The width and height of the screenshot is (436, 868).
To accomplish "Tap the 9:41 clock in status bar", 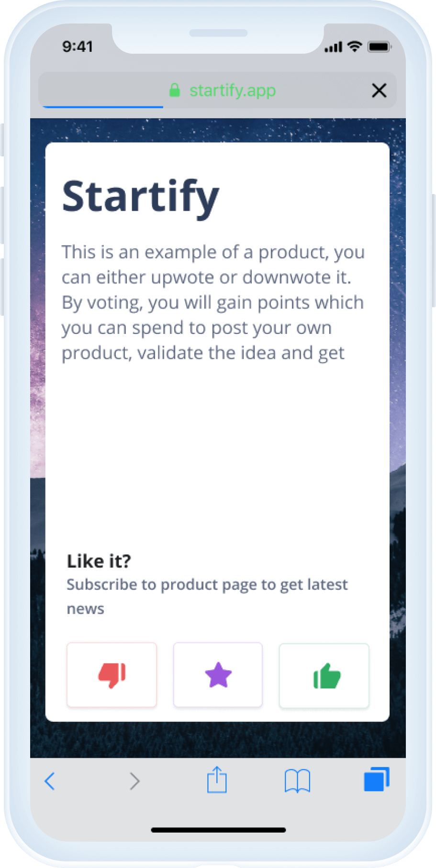I will click(x=78, y=46).
